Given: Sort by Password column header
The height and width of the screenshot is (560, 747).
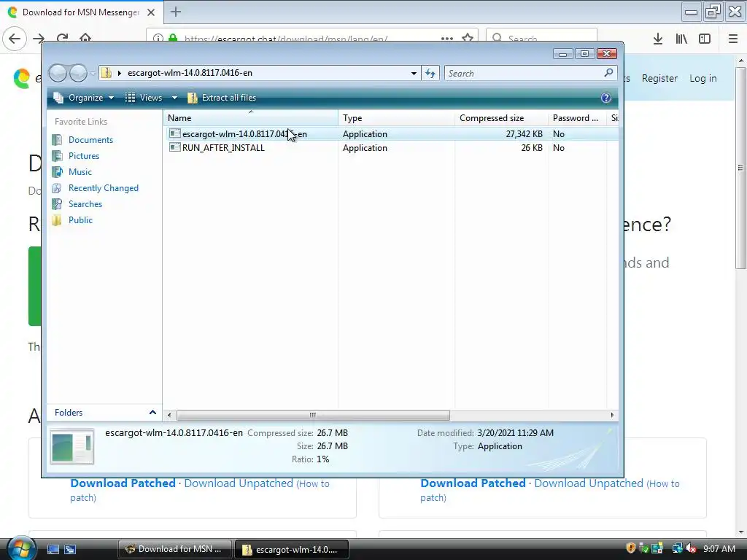Looking at the screenshot, I should [x=577, y=117].
